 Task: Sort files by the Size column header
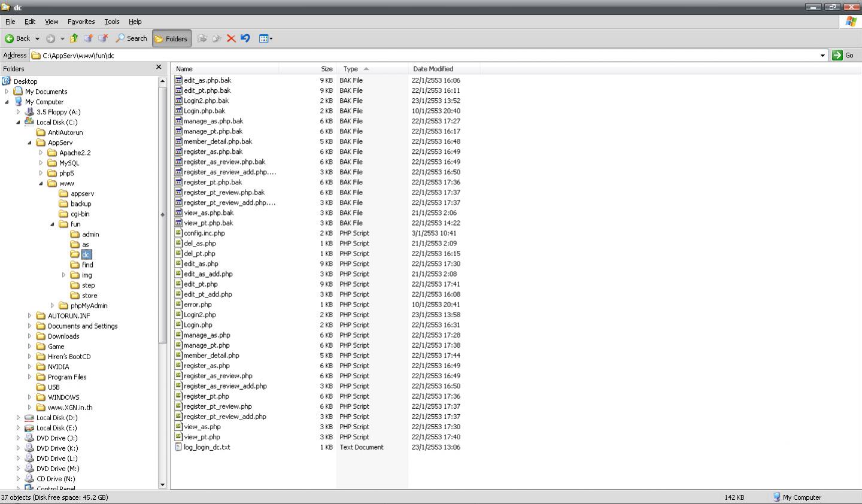(x=307, y=69)
